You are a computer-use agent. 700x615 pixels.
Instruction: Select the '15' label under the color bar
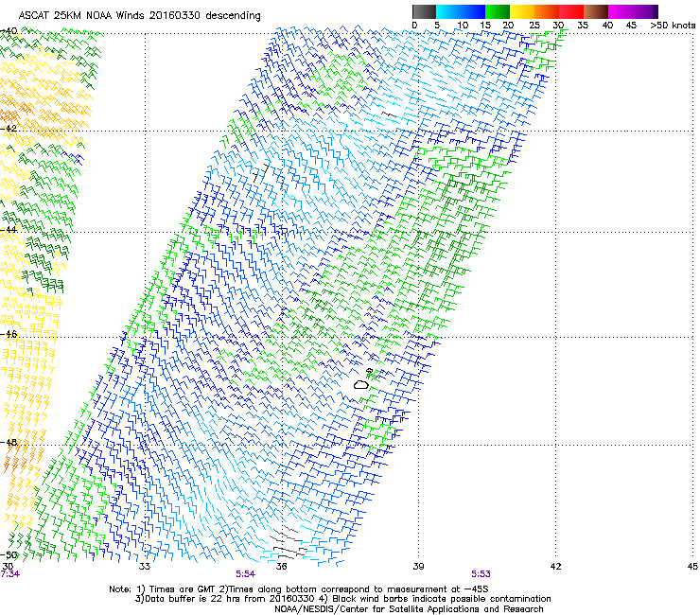485,26
